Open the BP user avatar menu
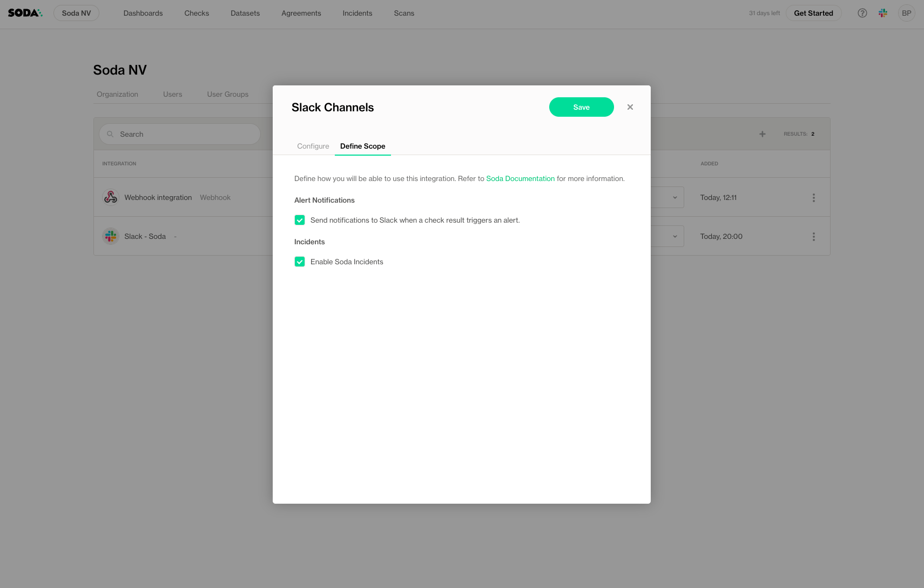This screenshot has height=588, width=924. [906, 13]
